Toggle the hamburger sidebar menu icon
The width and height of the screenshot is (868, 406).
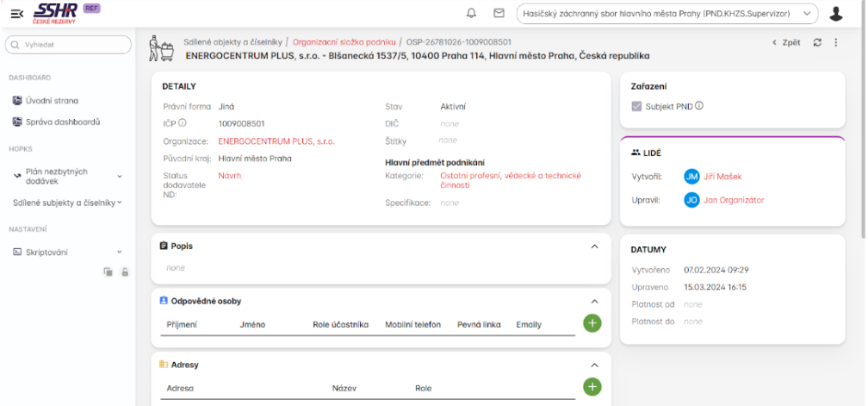(16, 13)
